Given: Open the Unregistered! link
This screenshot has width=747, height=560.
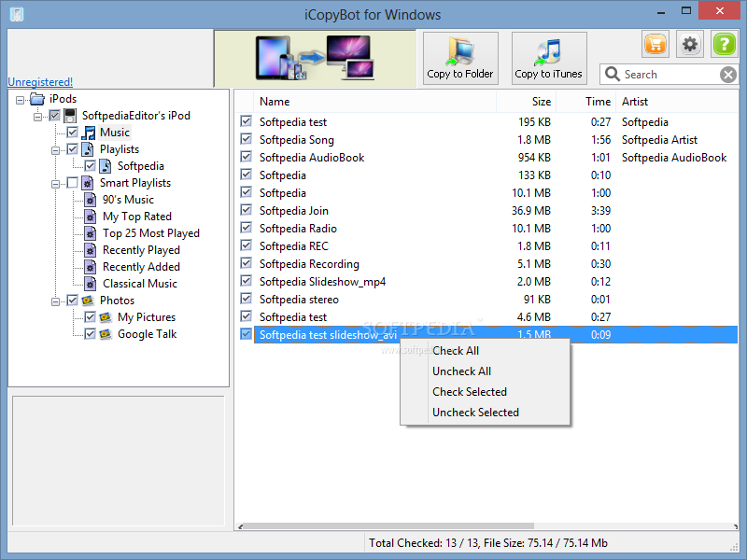Looking at the screenshot, I should [x=40, y=82].
